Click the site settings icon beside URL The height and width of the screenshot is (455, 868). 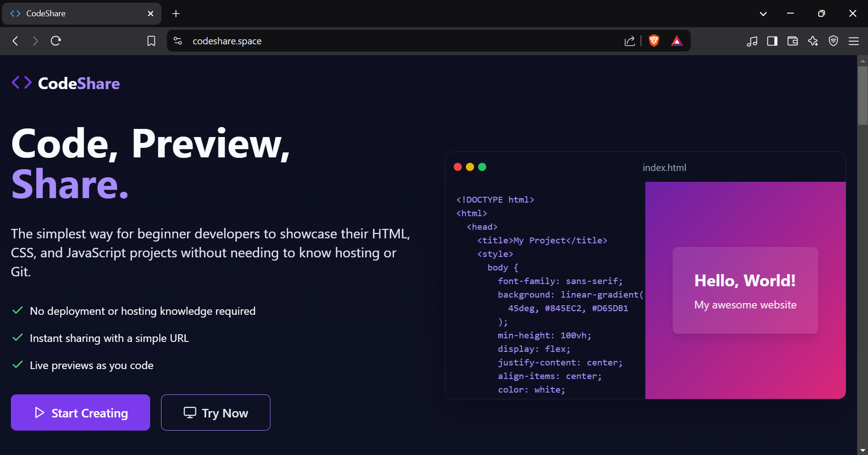(x=178, y=41)
